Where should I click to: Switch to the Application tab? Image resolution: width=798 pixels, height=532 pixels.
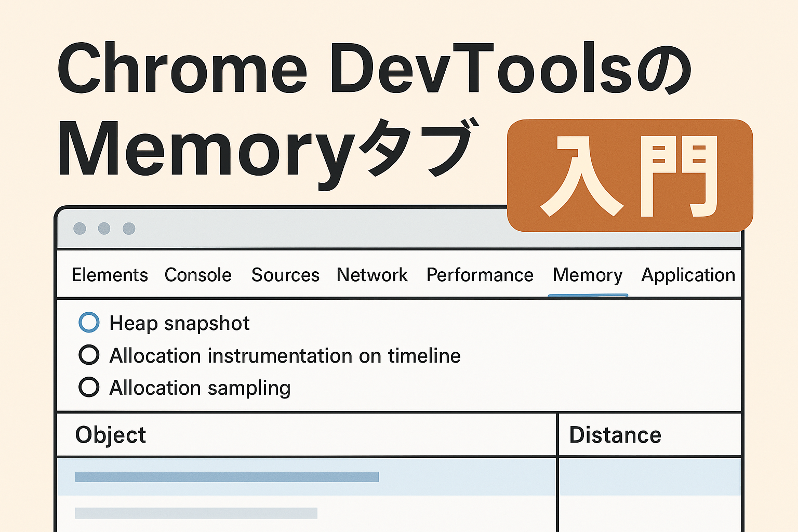click(x=687, y=275)
